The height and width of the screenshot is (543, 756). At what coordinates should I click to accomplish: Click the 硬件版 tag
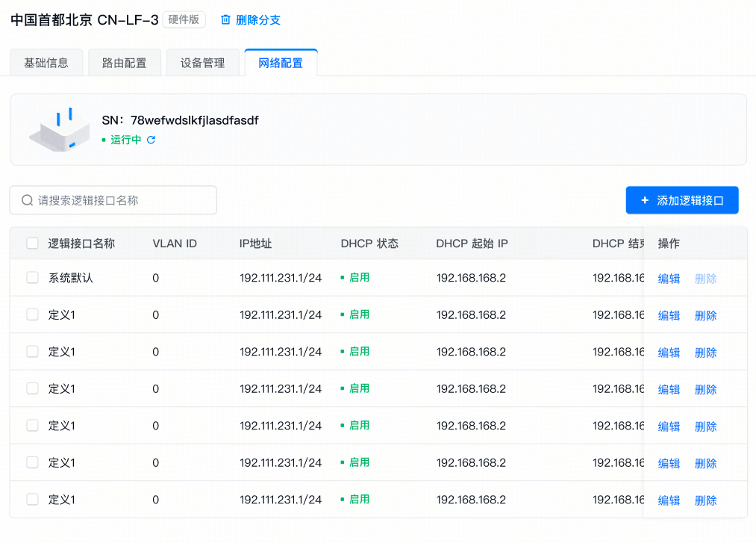(x=184, y=20)
